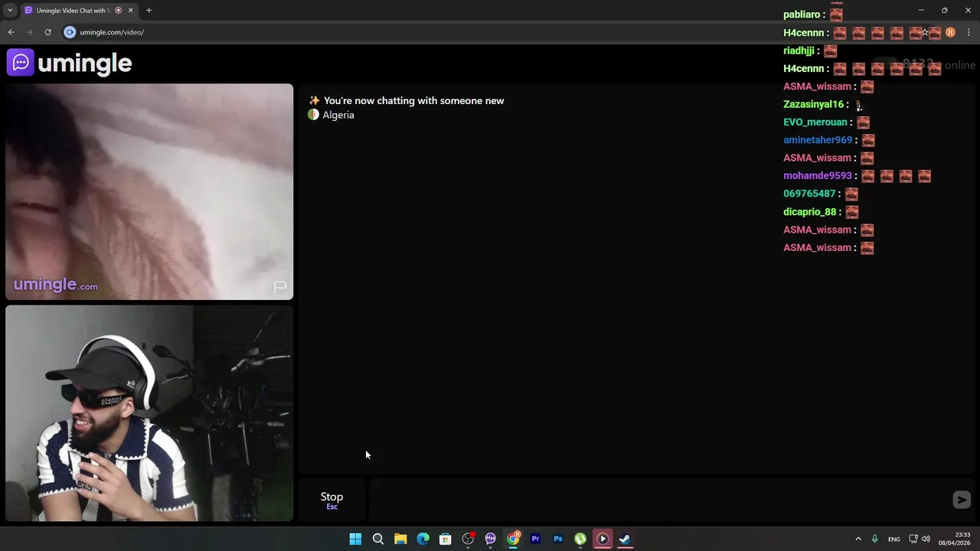This screenshot has width=980, height=551.
Task: Open the purple chat app in the taskbar
Action: 490,539
